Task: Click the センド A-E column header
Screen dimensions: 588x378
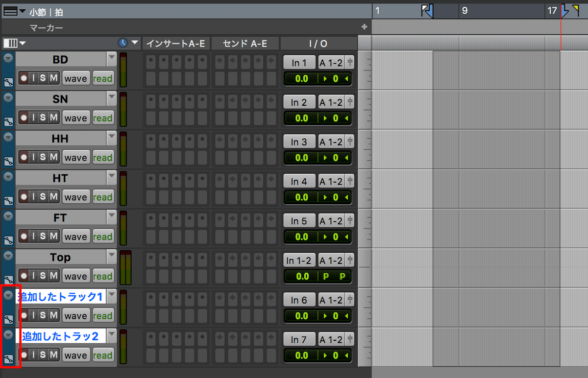Action: coord(245,44)
